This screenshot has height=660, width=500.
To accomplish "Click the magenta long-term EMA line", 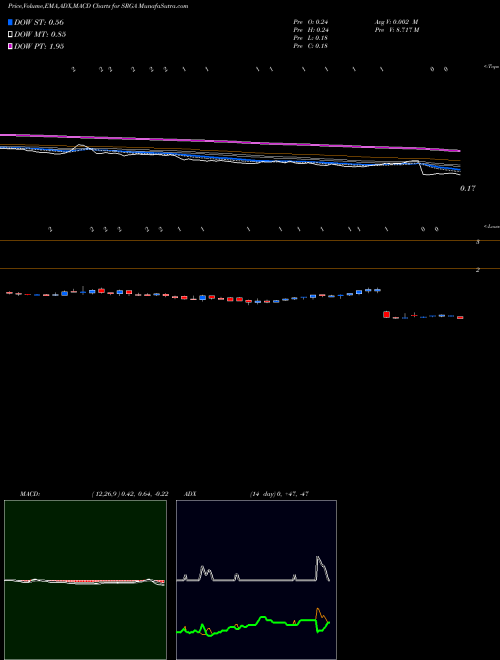I will click(x=229, y=142).
